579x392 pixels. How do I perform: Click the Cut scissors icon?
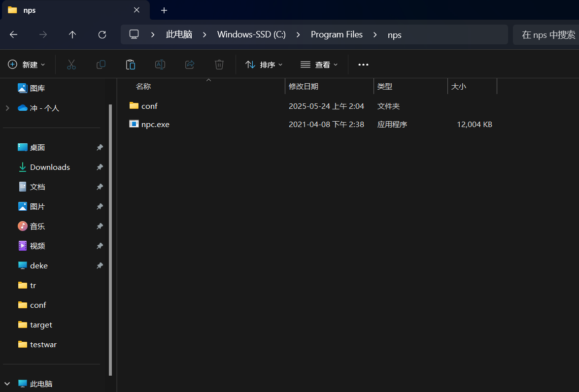[71, 65]
